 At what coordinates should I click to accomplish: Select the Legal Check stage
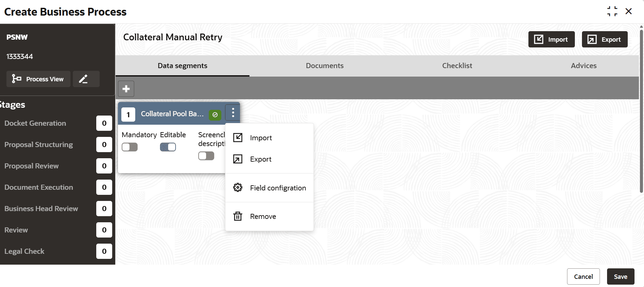(24, 251)
